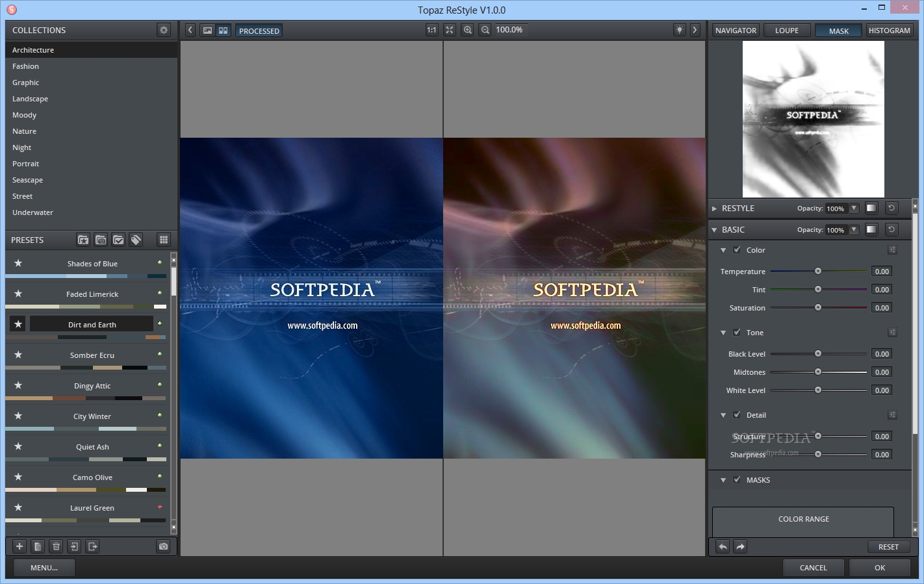Click the export preset icon
This screenshot has height=584, width=924.
click(x=92, y=546)
